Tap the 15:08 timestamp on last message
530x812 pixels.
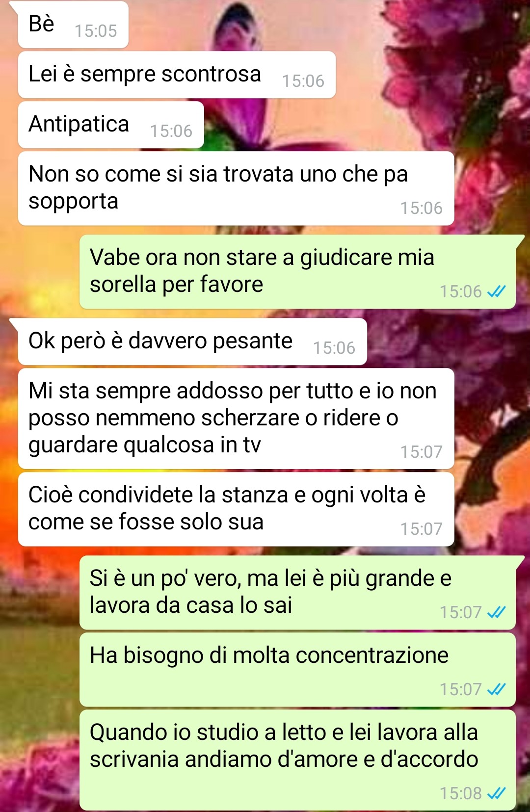460,793
